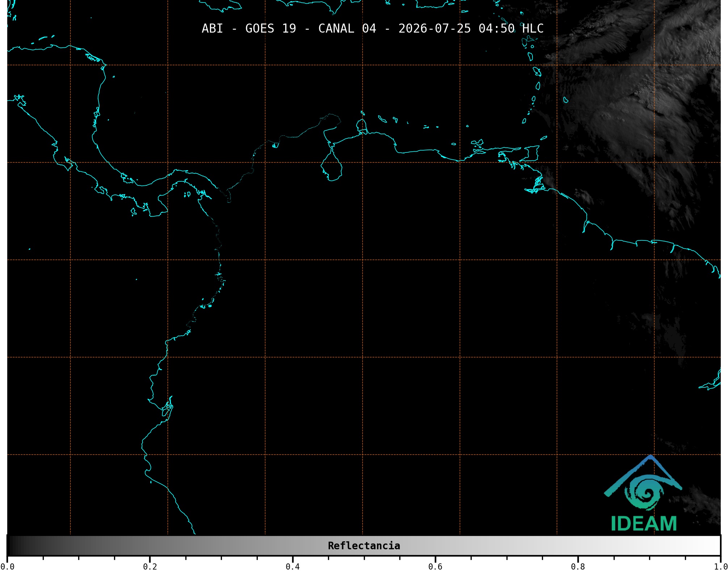Click the 'Reflectancia' colorbar label
This screenshot has height=571, width=728.
click(x=364, y=546)
